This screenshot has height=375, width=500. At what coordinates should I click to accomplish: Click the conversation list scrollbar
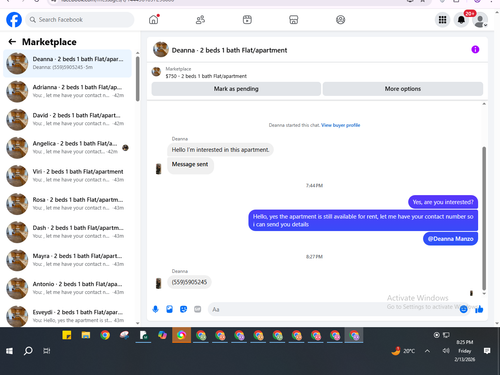(138, 79)
